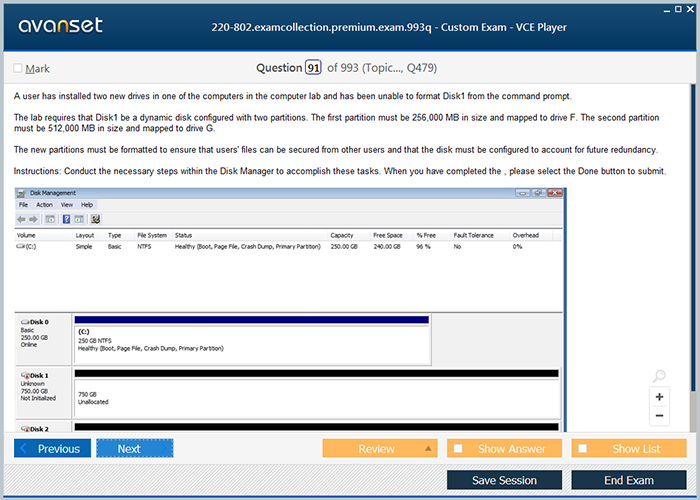Select the (C:) volume row
Image resolution: width=700 pixels, height=500 pixels.
click(x=288, y=246)
